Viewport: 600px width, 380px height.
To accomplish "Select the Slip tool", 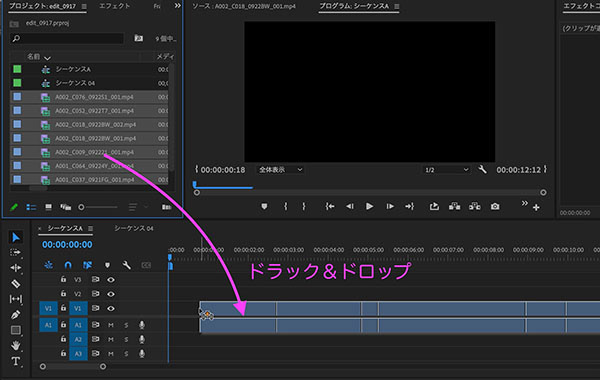I will 15,299.
